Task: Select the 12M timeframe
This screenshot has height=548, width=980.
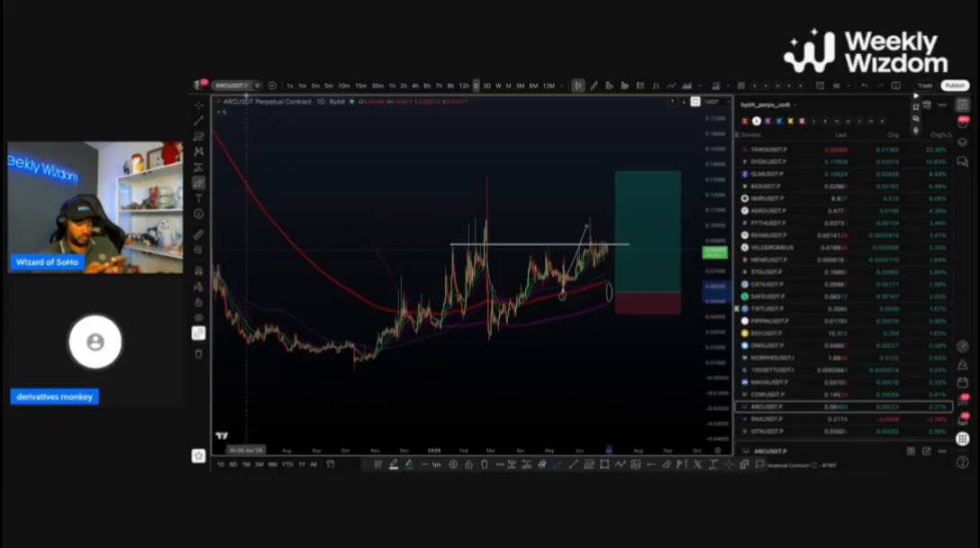Action: tap(549, 86)
